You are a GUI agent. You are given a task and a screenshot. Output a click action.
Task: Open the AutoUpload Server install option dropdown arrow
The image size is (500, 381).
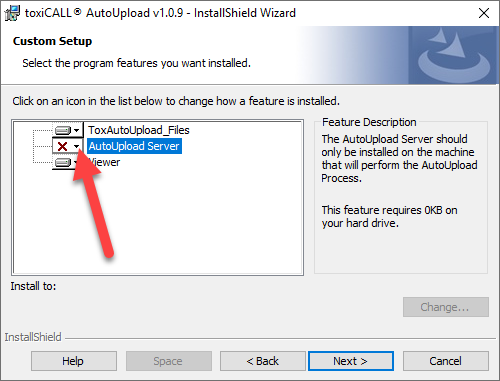[x=77, y=146]
